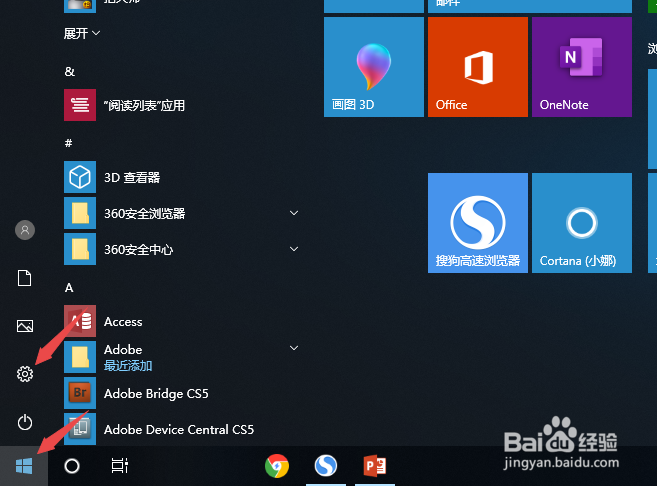Open PowerPoint from taskbar
This screenshot has width=657, height=486.
pos(375,466)
